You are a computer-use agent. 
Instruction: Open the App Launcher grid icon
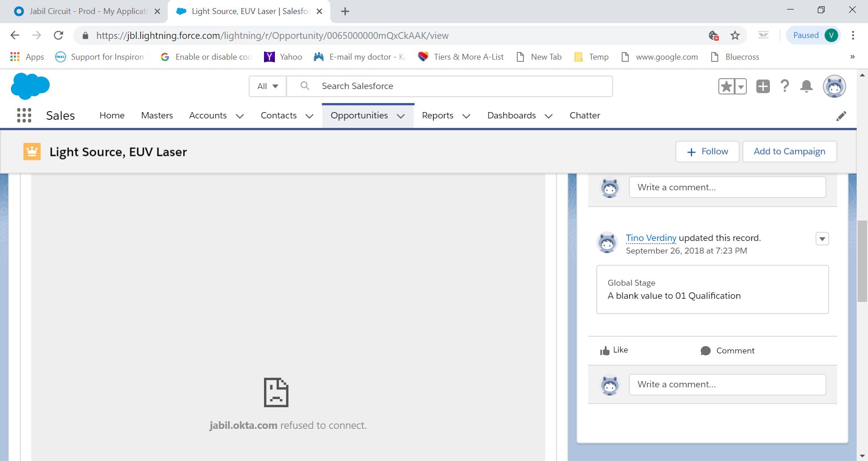click(24, 115)
